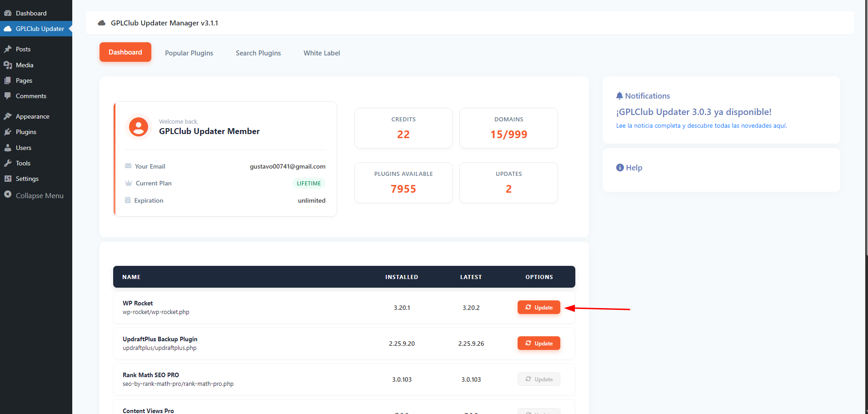This screenshot has height=414, width=868.
Task: Click the disabled Update button for Rank Math SEO PRO
Action: [x=539, y=379]
